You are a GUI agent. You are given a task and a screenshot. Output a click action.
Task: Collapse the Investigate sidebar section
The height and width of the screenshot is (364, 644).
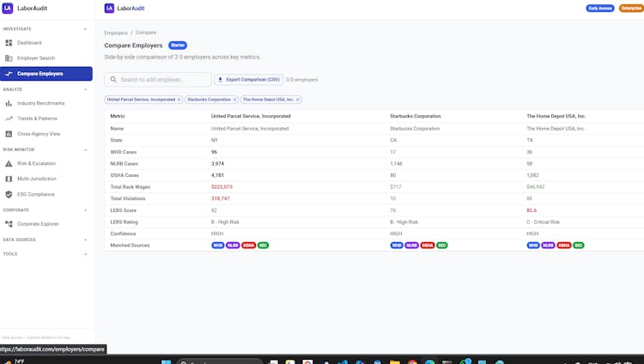pos(85,28)
